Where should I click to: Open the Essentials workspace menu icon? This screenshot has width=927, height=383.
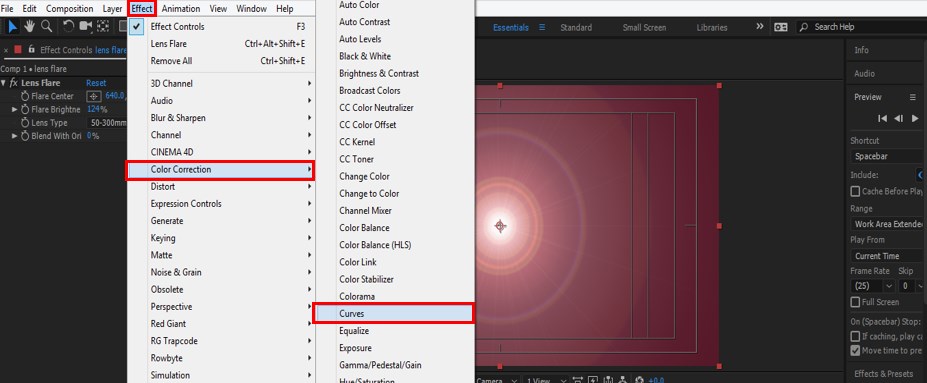[x=542, y=27]
